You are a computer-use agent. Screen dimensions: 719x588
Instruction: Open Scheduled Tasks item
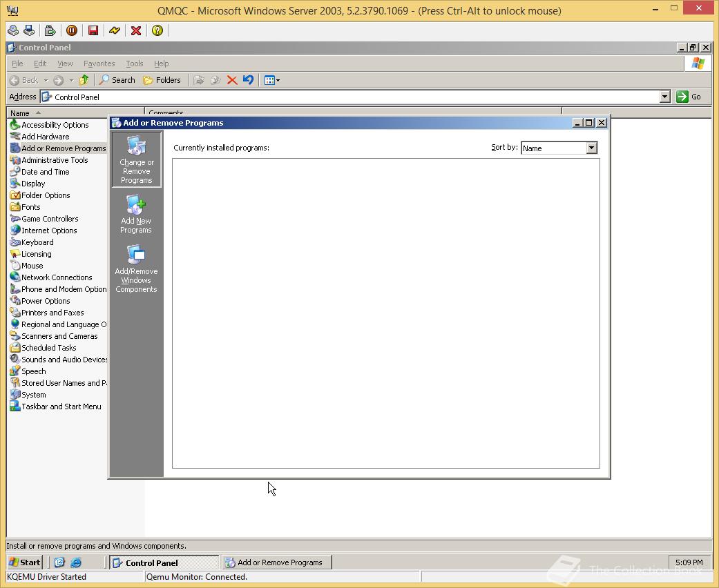pos(43,348)
